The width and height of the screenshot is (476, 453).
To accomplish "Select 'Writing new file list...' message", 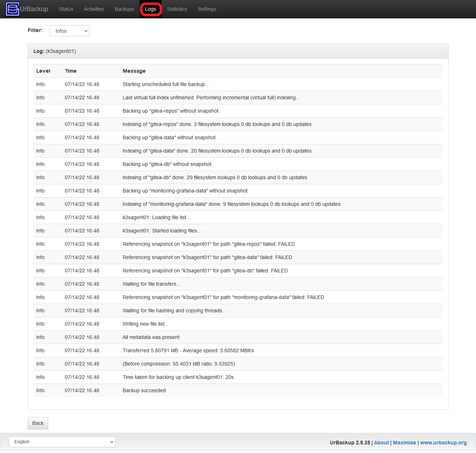I will point(146,324).
